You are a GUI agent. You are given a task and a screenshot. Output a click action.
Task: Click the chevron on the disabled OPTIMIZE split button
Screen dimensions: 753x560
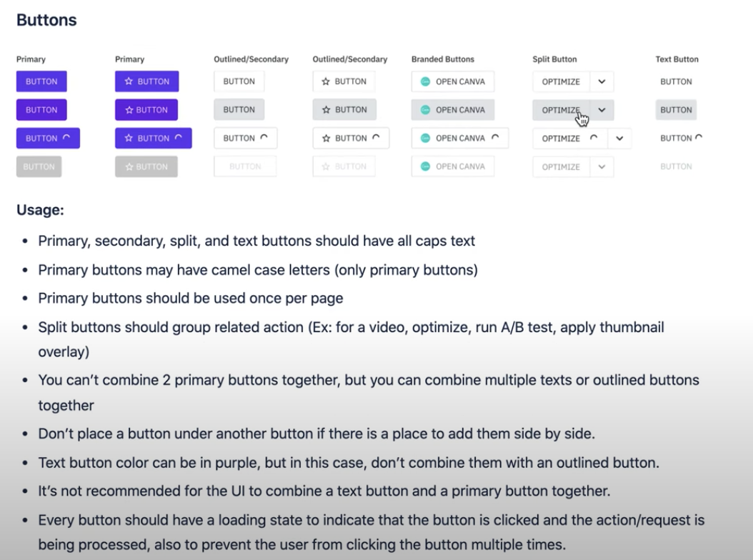602,166
